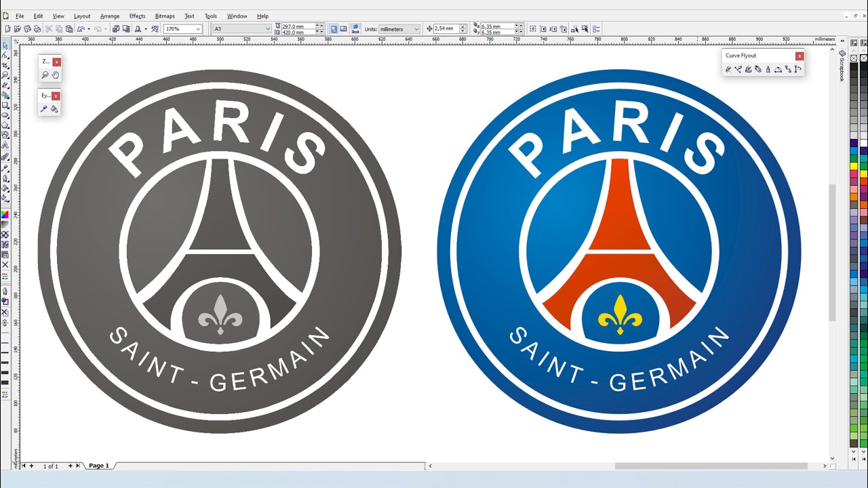Open the Tools menu
Image resolution: width=868 pixels, height=488 pixels.
coord(211,16)
